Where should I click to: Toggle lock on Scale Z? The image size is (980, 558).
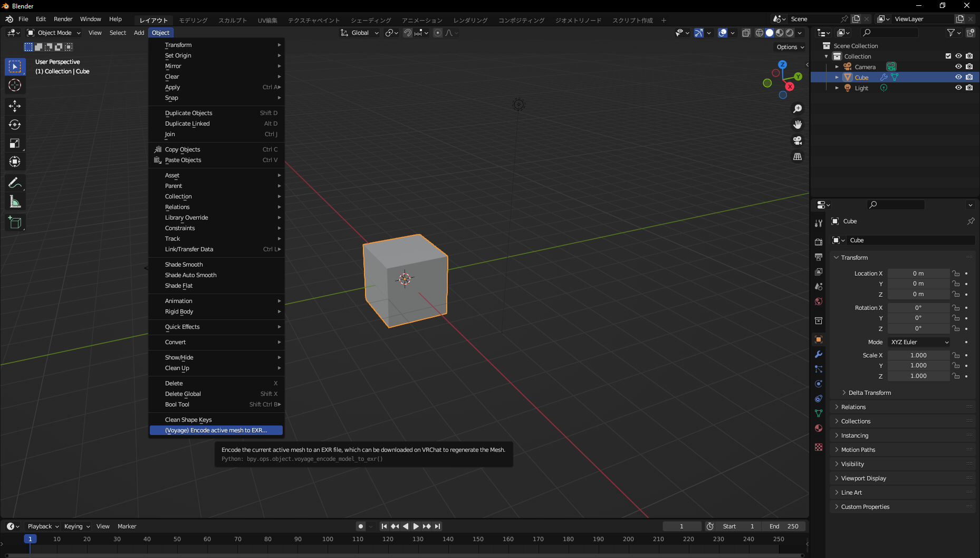(x=956, y=376)
